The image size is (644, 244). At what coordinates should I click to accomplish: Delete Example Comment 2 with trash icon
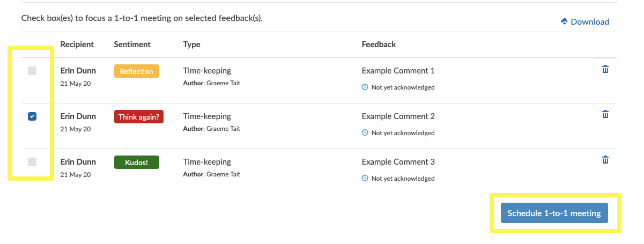click(605, 114)
